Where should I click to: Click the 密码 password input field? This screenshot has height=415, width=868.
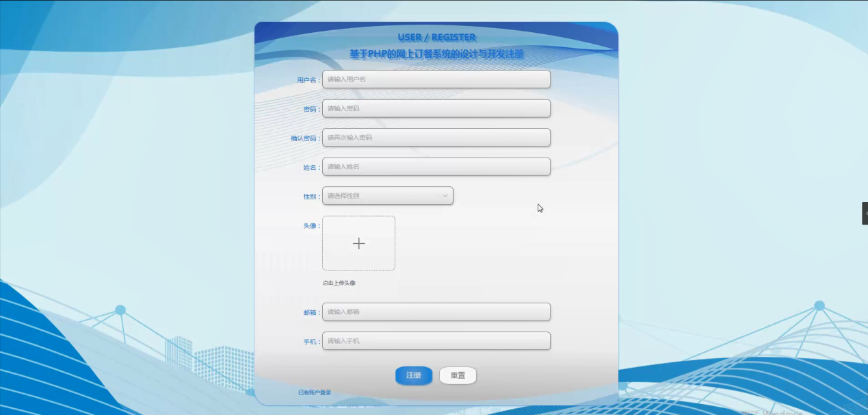436,108
